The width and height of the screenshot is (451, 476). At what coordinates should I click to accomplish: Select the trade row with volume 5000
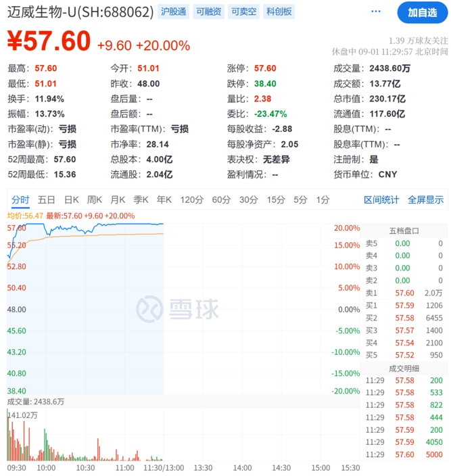click(x=404, y=454)
